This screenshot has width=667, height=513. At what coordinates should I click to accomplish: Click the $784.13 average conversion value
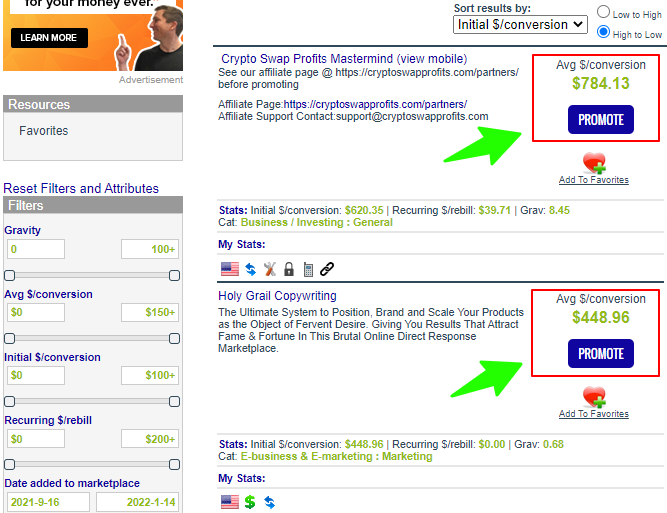[x=601, y=83]
